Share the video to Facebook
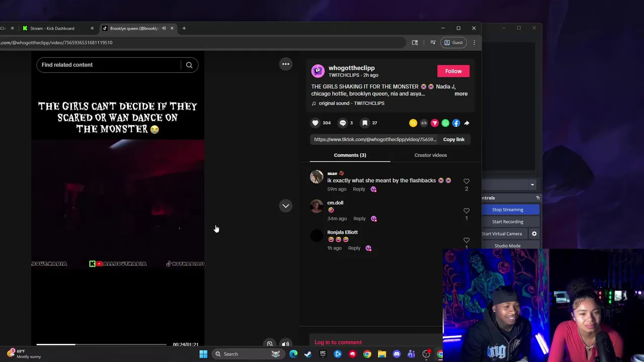The height and width of the screenshot is (362, 644). [456, 123]
